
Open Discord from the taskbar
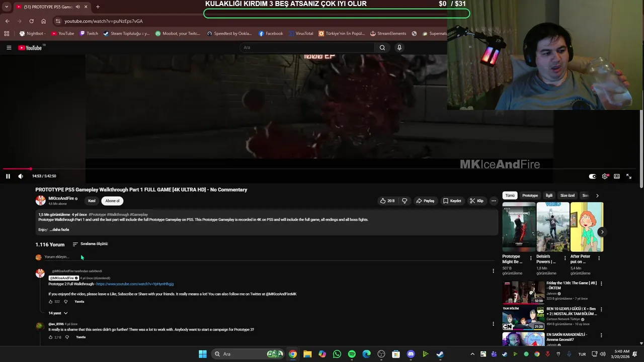click(x=411, y=354)
